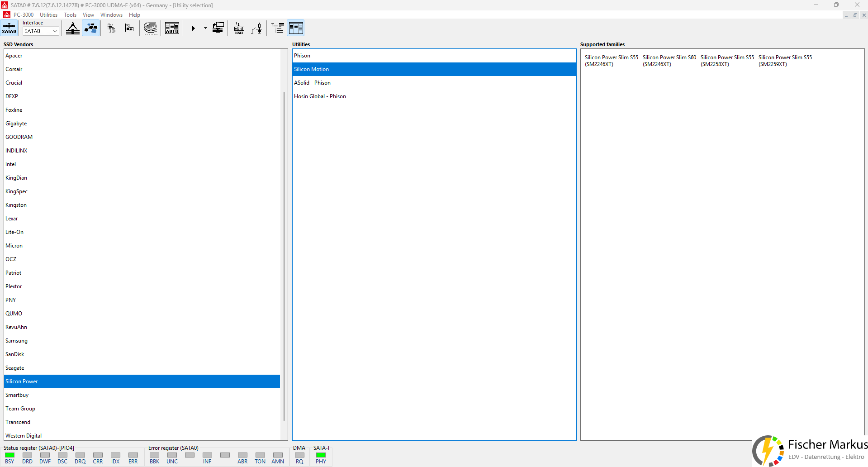Click the power switch toolbar icon
This screenshot has height=467, width=868.
click(x=256, y=28)
